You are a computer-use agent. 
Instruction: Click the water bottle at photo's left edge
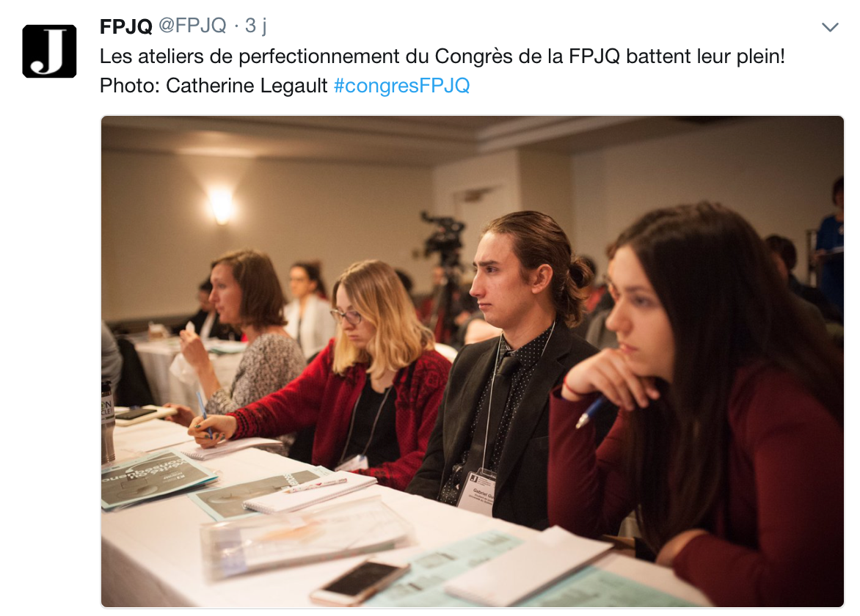107,422
